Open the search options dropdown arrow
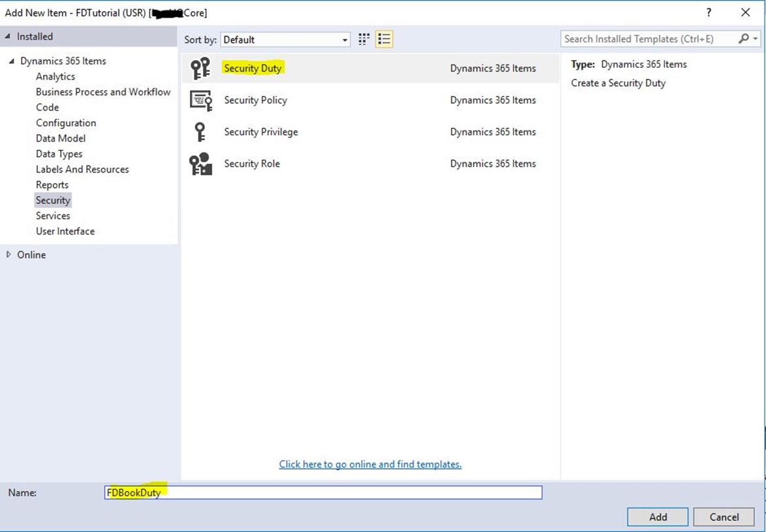Image resolution: width=766 pixels, height=532 pixels. click(x=756, y=38)
